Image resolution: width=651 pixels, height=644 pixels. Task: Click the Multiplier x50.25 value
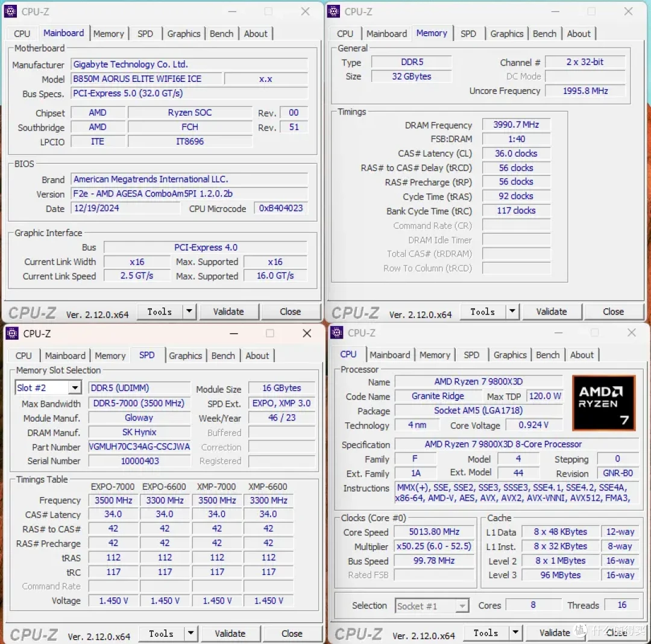[x=434, y=546]
